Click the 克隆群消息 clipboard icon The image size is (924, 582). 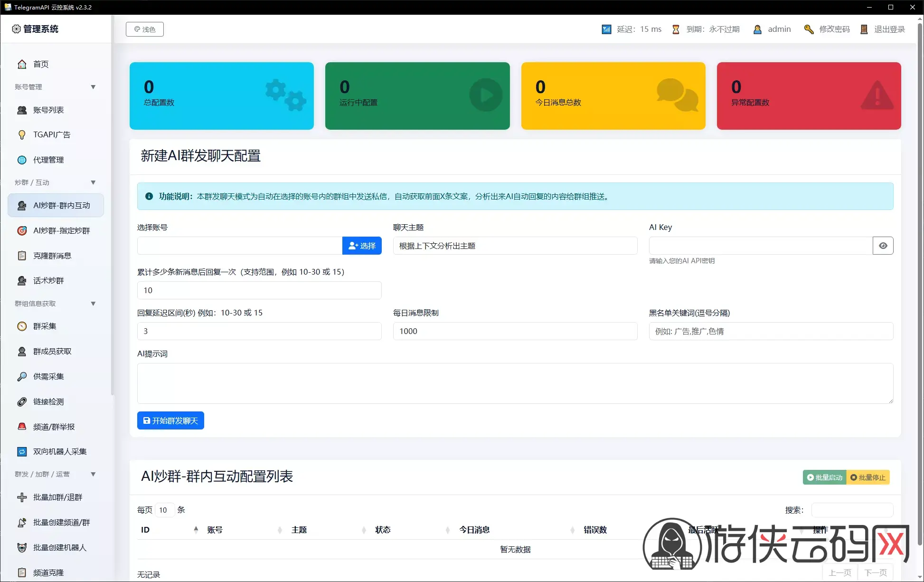pos(22,256)
